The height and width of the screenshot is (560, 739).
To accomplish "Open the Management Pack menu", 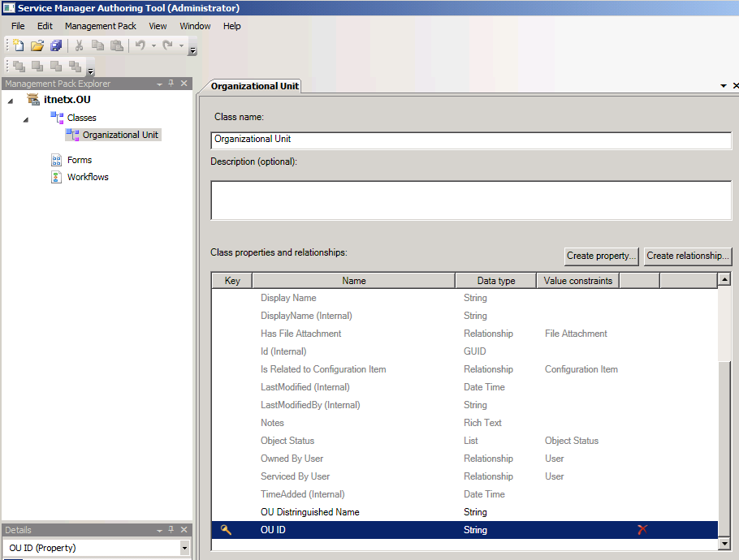I will point(101,26).
